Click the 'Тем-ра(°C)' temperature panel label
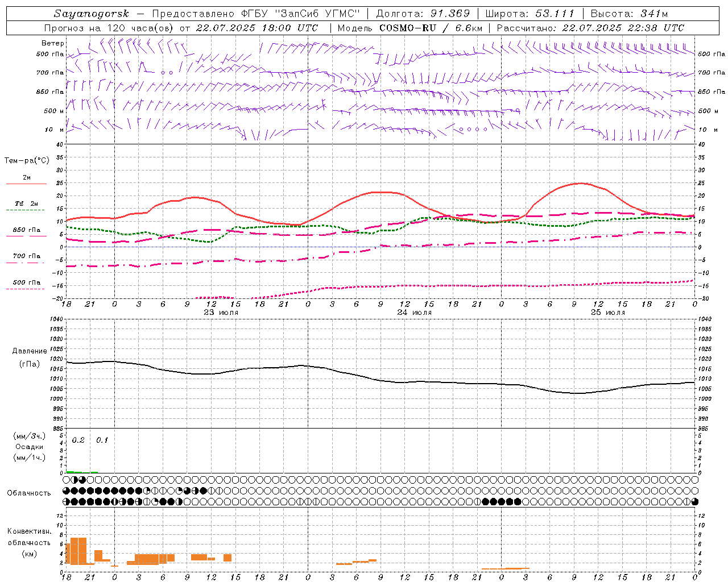The width and height of the screenshot is (728, 582). tap(27, 161)
